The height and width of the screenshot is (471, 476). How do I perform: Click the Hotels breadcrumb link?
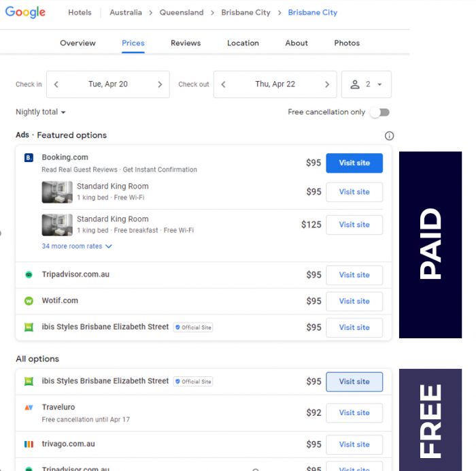80,12
